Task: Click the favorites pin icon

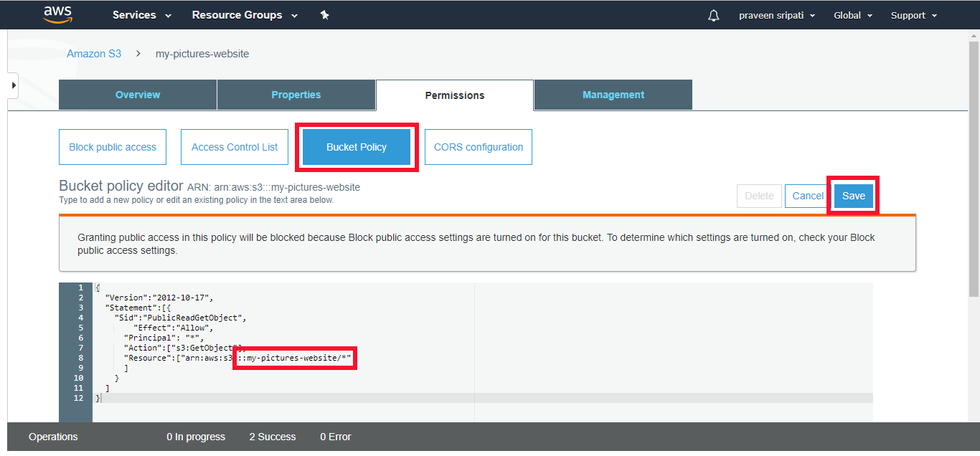Action: pyautogui.click(x=324, y=14)
